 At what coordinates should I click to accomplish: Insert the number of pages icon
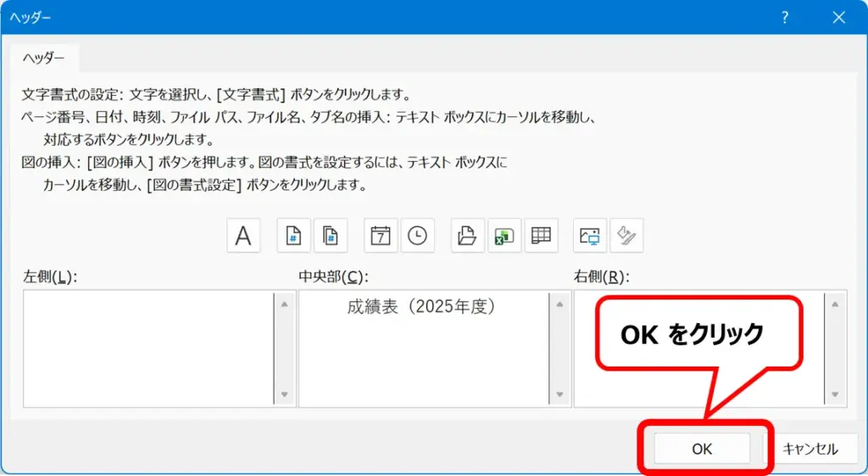point(331,236)
